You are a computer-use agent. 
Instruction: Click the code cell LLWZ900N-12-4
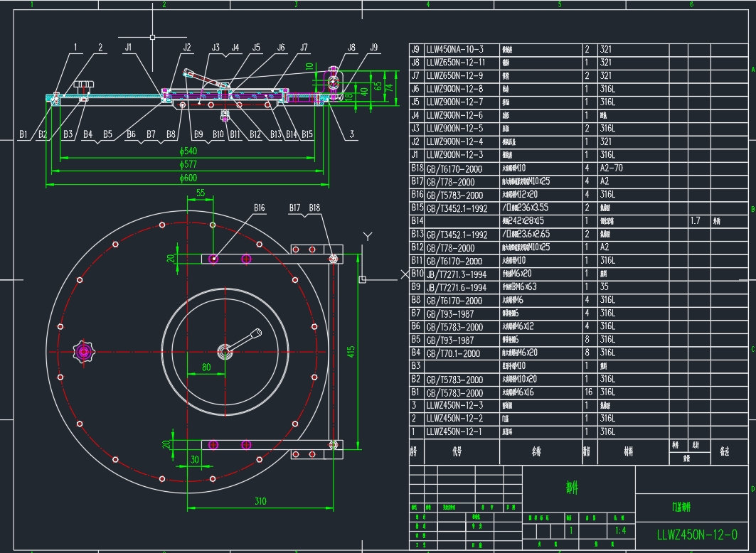pyautogui.click(x=454, y=141)
